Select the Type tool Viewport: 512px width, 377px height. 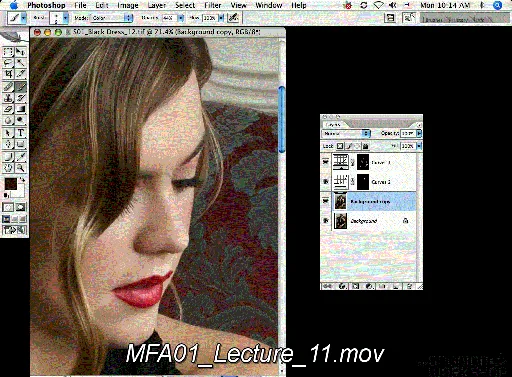click(x=20, y=133)
